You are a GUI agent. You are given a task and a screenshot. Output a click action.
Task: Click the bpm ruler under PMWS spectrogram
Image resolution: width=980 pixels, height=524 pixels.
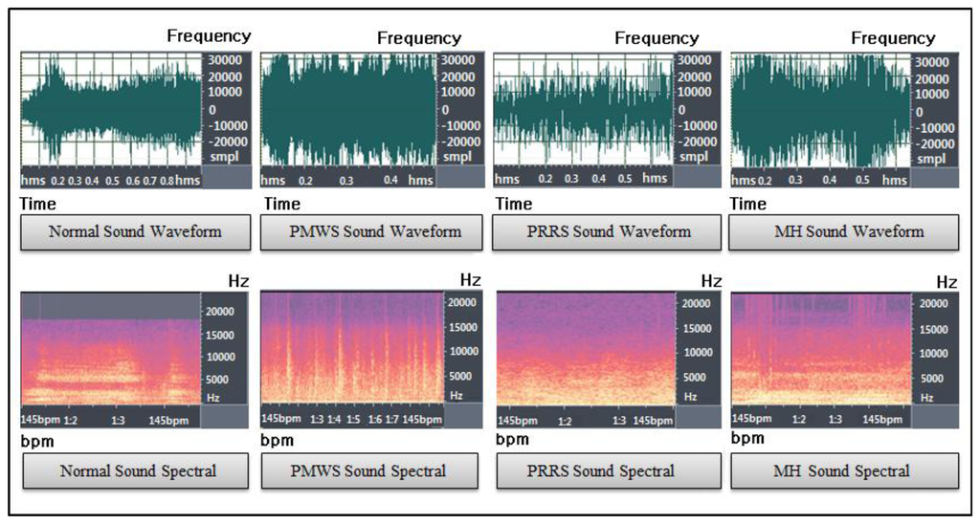point(351,419)
